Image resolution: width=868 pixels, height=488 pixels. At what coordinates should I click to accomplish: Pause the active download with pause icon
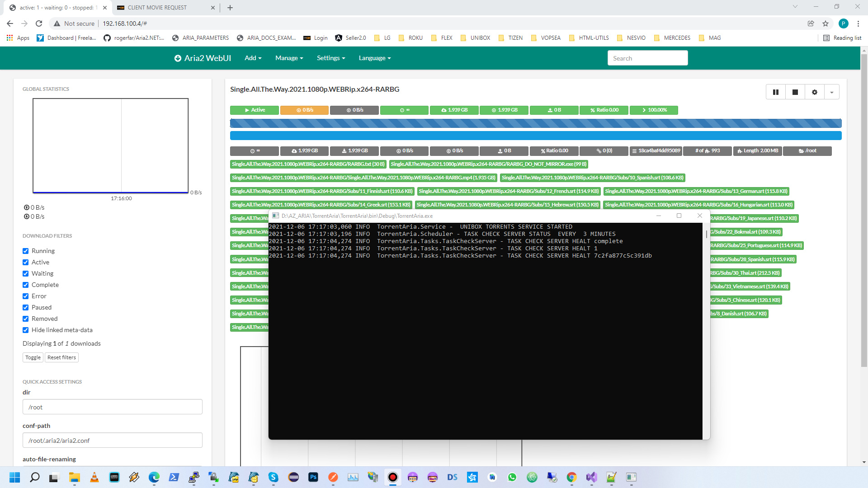[776, 92]
